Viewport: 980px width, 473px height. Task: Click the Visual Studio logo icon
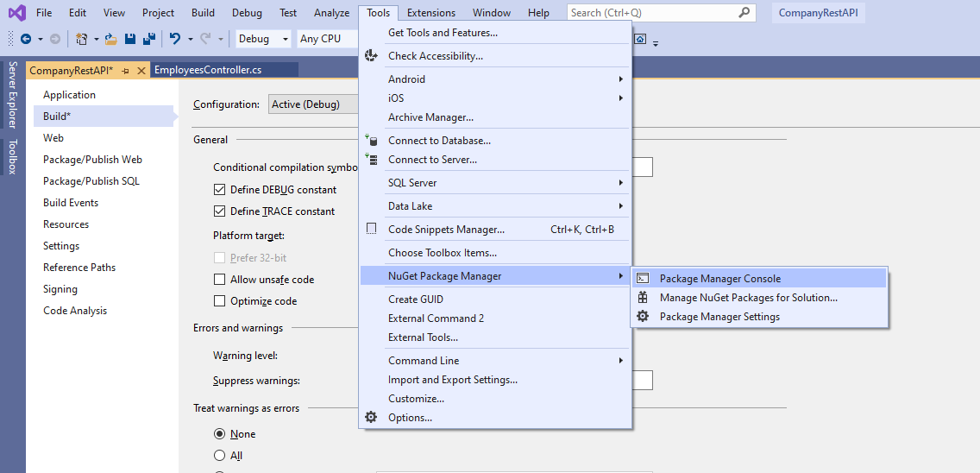click(x=17, y=12)
